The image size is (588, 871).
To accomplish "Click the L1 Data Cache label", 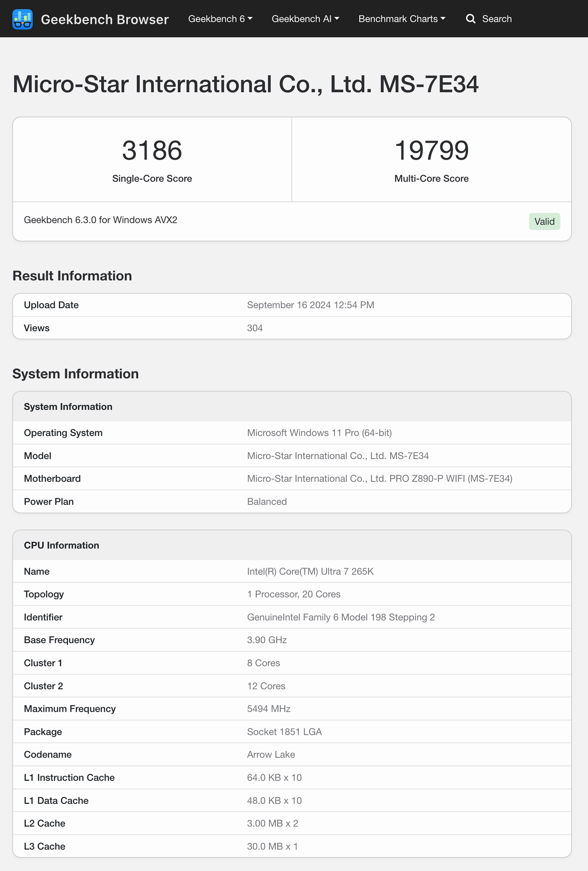I will click(56, 801).
